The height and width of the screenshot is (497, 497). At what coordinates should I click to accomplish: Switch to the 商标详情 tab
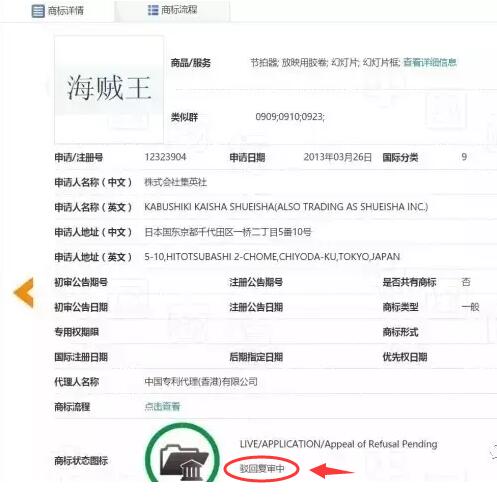[58, 11]
